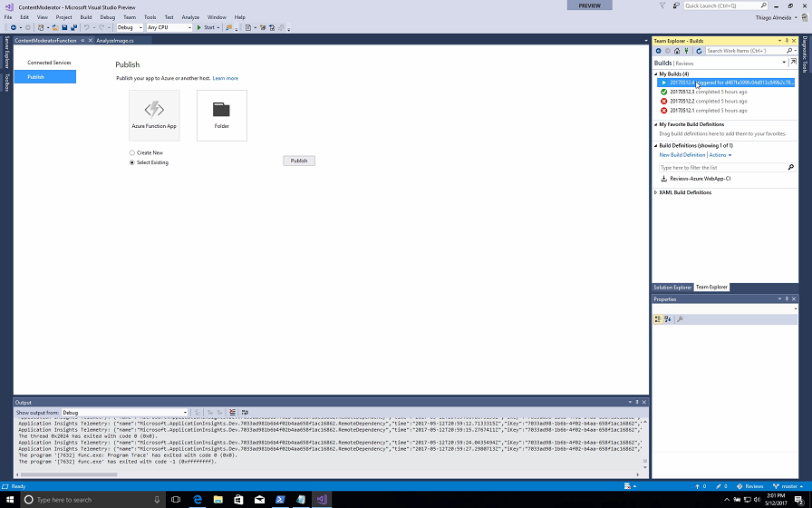Click the Navigate Backward toolbar icon
812x508 pixels.
(x=13, y=27)
